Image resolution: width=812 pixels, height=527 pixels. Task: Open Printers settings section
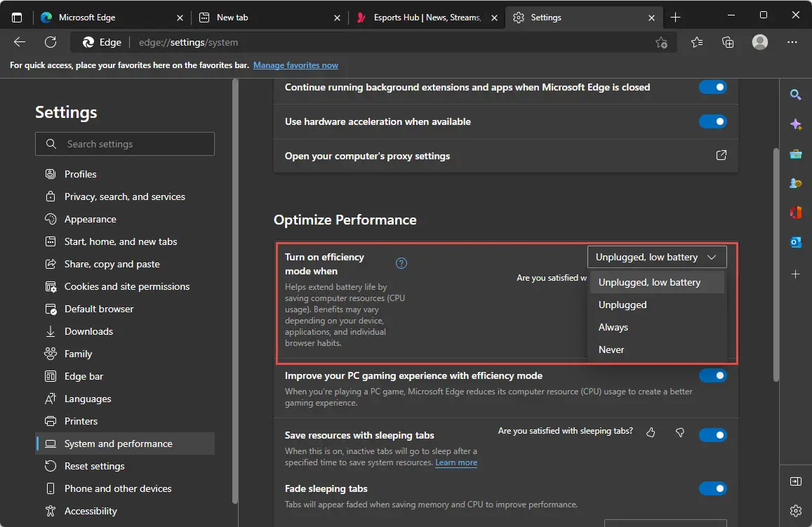(x=125, y=422)
